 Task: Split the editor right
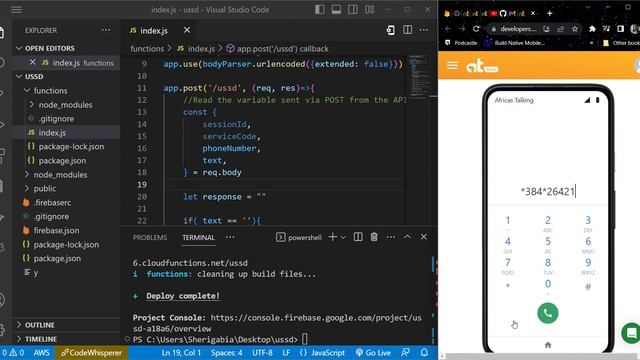(407, 30)
